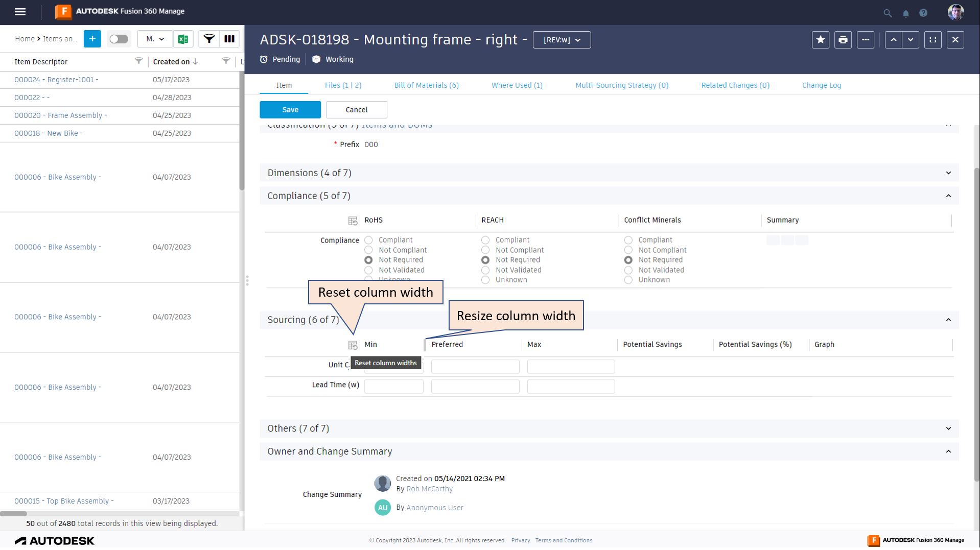
Task: Collapse the Compliance (5 of 7) section
Action: click(948, 196)
